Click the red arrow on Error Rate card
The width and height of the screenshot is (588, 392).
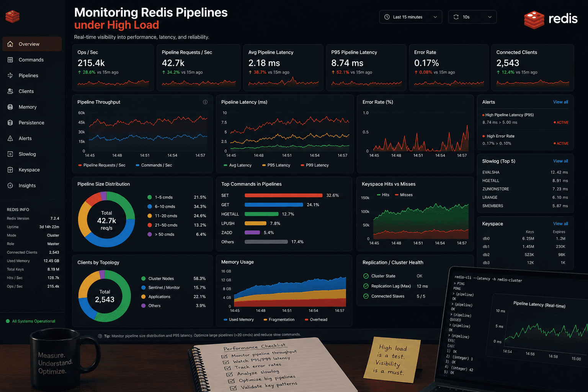tap(416, 72)
